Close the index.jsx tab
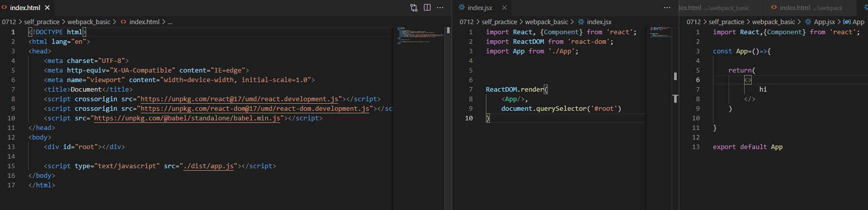868x210 pixels. pos(504,8)
